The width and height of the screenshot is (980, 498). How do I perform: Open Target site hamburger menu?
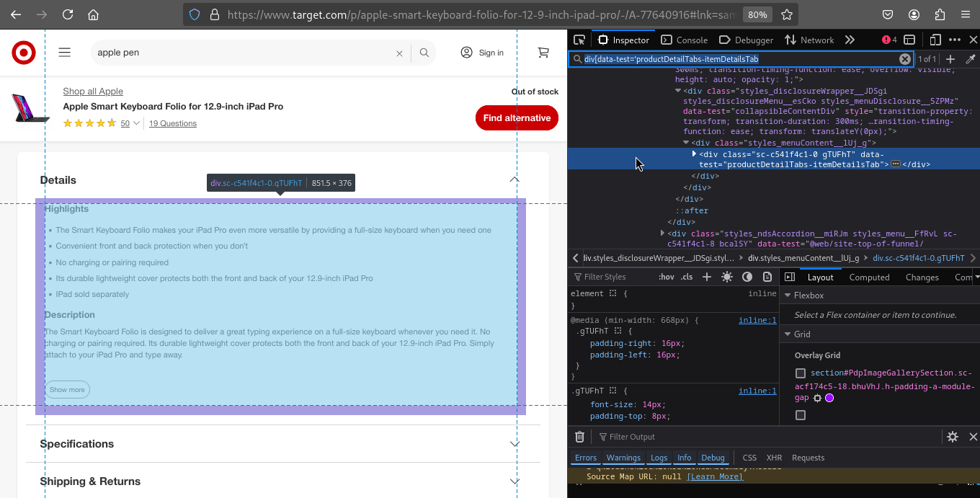pyautogui.click(x=65, y=53)
